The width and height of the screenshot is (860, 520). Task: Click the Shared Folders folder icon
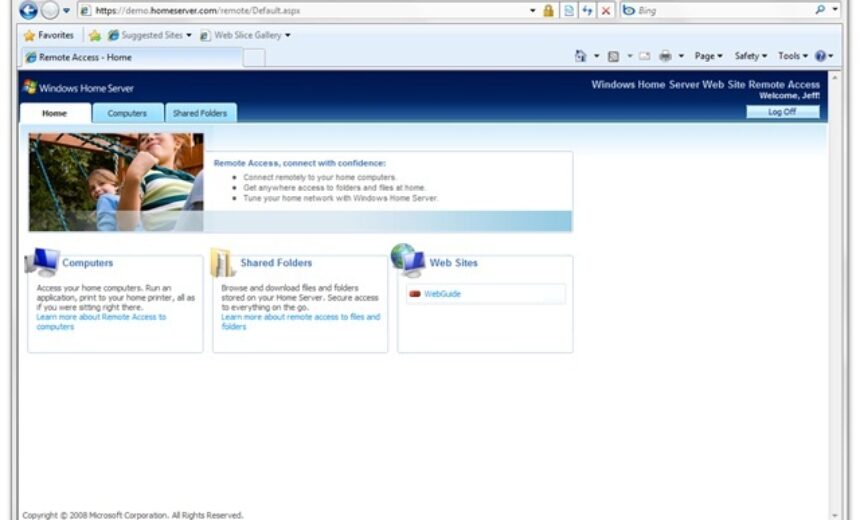pyautogui.click(x=223, y=262)
